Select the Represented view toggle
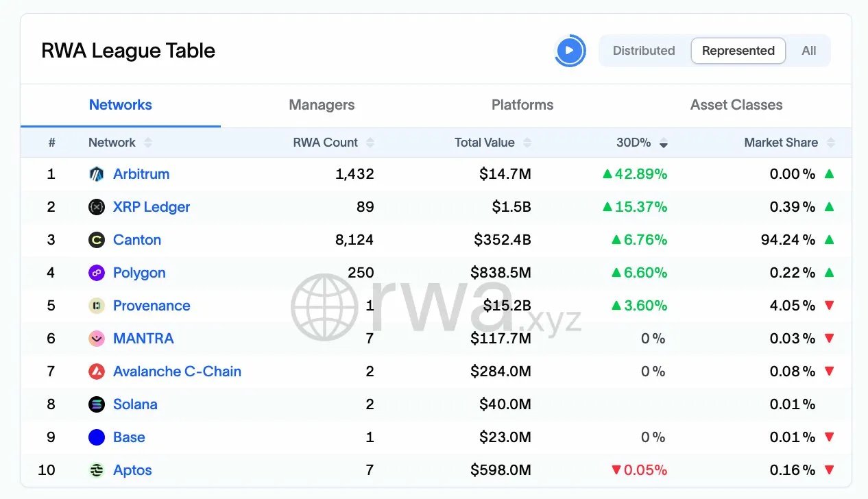 (x=738, y=51)
